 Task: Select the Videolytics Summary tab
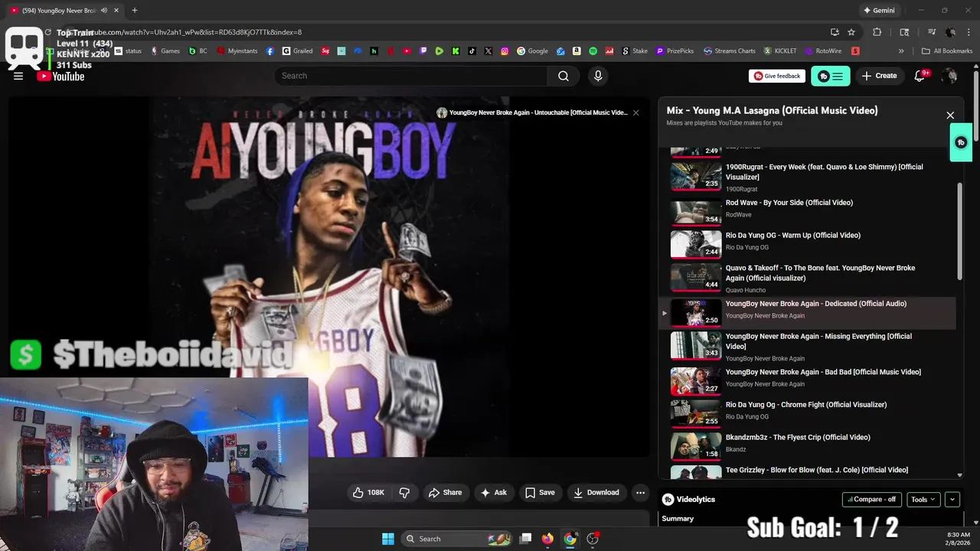(678, 519)
